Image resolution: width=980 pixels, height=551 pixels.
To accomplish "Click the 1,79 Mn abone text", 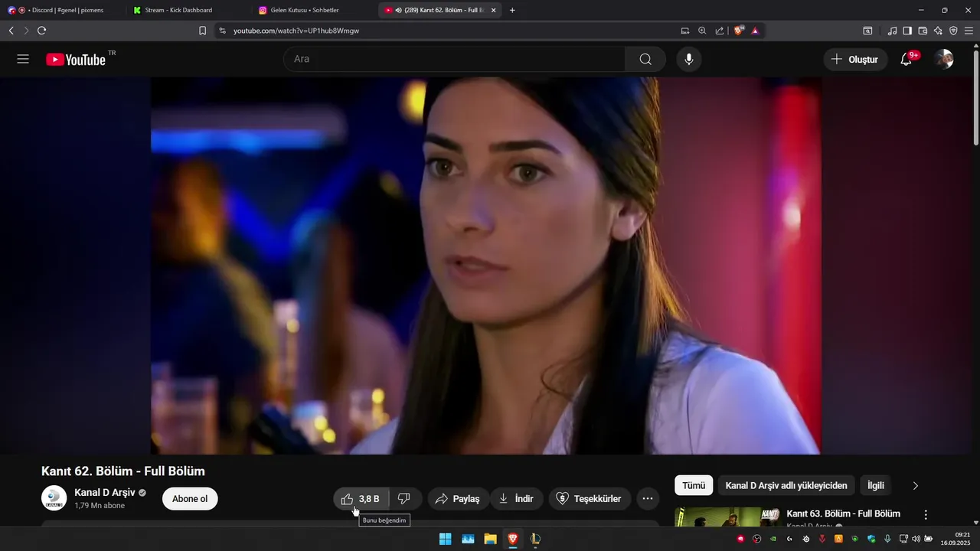I will [100, 506].
